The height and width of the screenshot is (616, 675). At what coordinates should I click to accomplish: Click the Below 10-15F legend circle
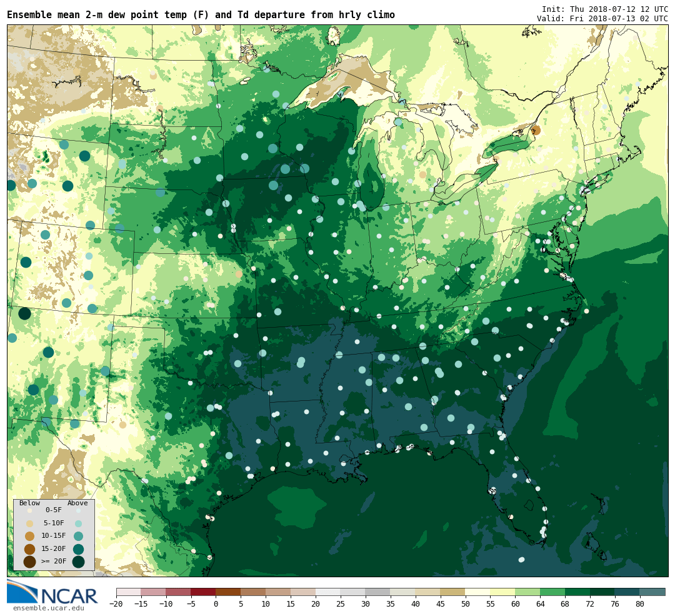[29, 536]
